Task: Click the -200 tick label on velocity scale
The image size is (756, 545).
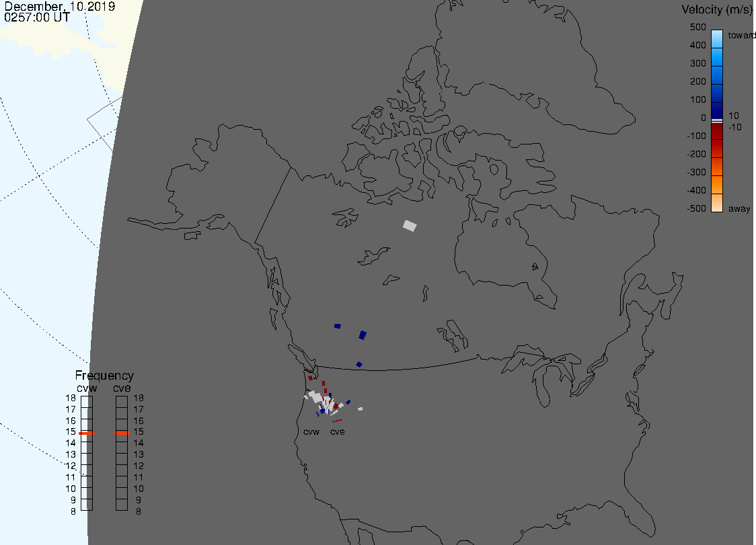Action: 696,154
